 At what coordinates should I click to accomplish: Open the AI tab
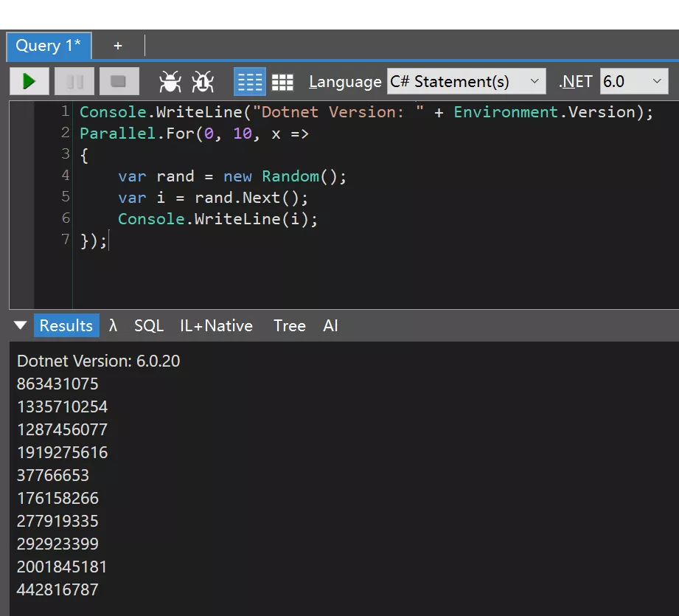tap(330, 325)
